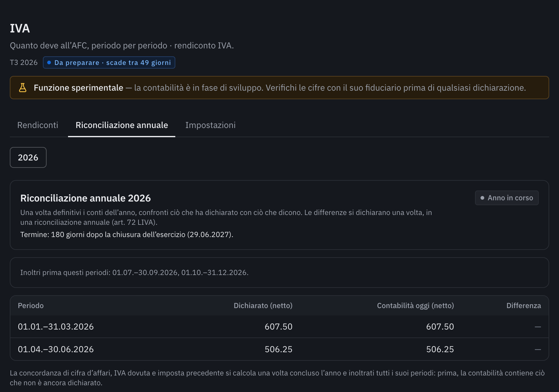Click the 'Dichiarato (netto)' column header
The width and height of the screenshot is (559, 392).
(263, 305)
